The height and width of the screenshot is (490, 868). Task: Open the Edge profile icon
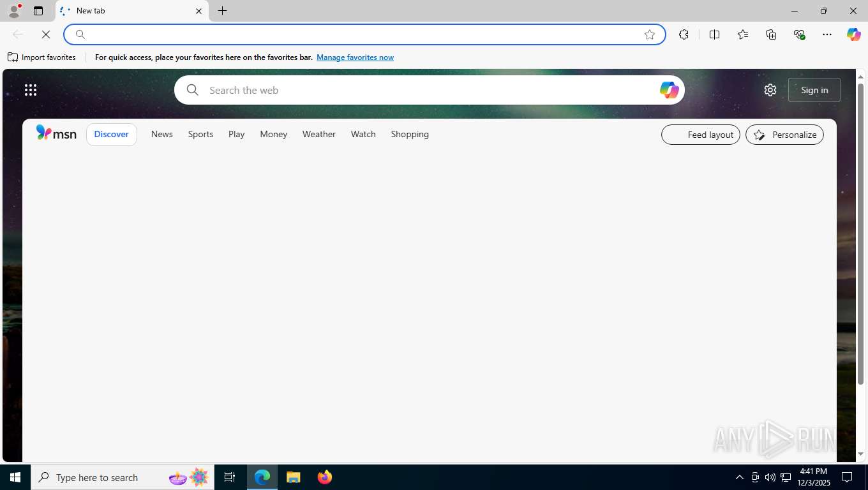pyautogui.click(x=13, y=11)
